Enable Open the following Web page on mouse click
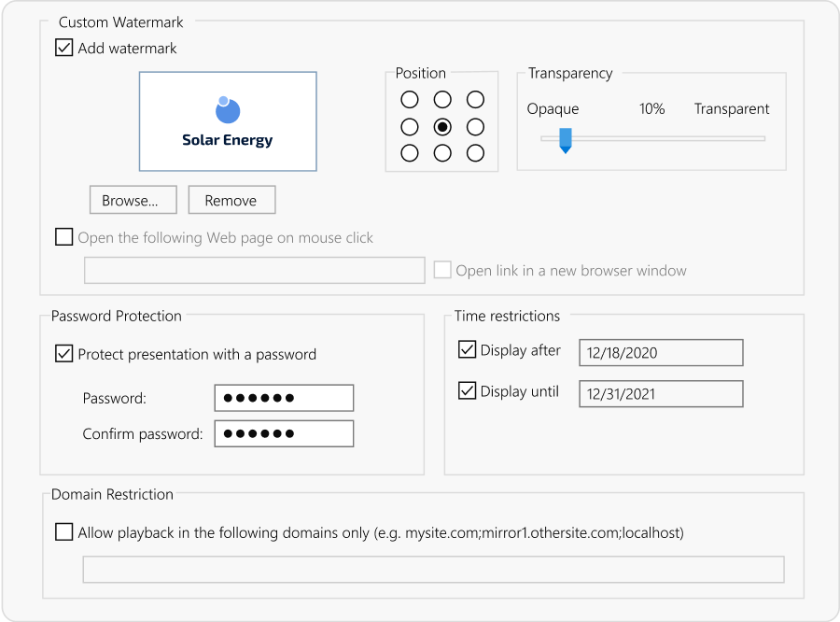840x622 pixels. tap(63, 237)
